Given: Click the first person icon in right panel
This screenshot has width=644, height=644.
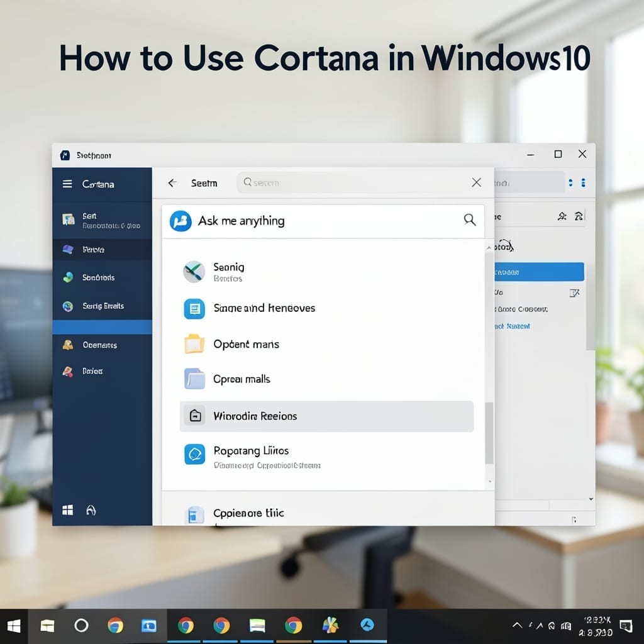Looking at the screenshot, I should (x=562, y=216).
